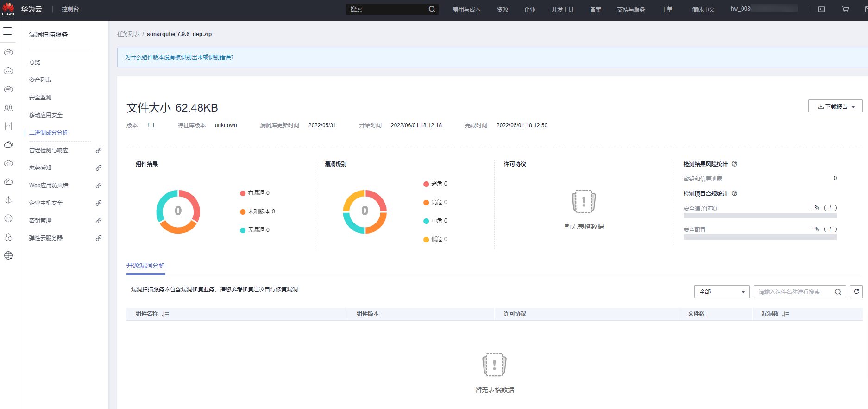Screen dimensions: 868x409
Task: Click the globe icon in left sidebar
Action: click(8, 255)
